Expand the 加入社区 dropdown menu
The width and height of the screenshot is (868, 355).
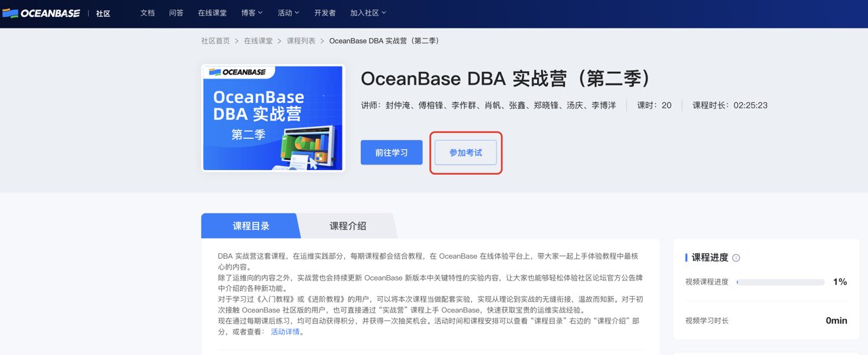click(368, 13)
